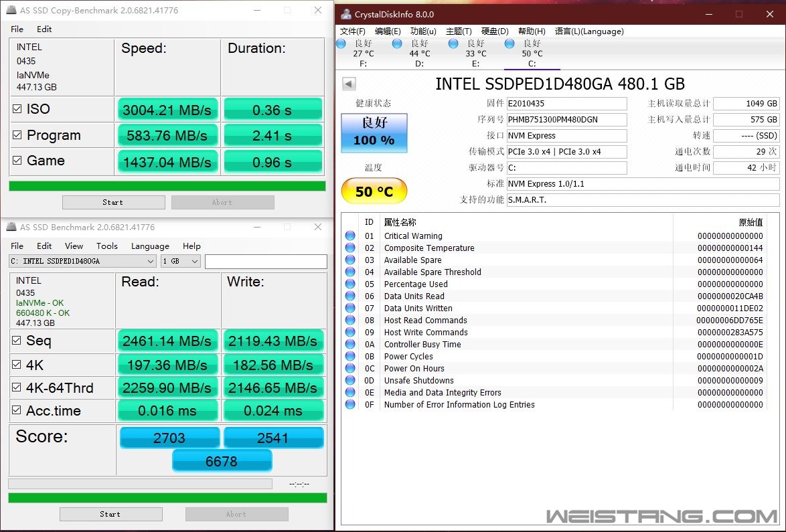Open Edit menu in AS SSD Copy-Benchmark
The image size is (786, 532).
[x=44, y=29]
